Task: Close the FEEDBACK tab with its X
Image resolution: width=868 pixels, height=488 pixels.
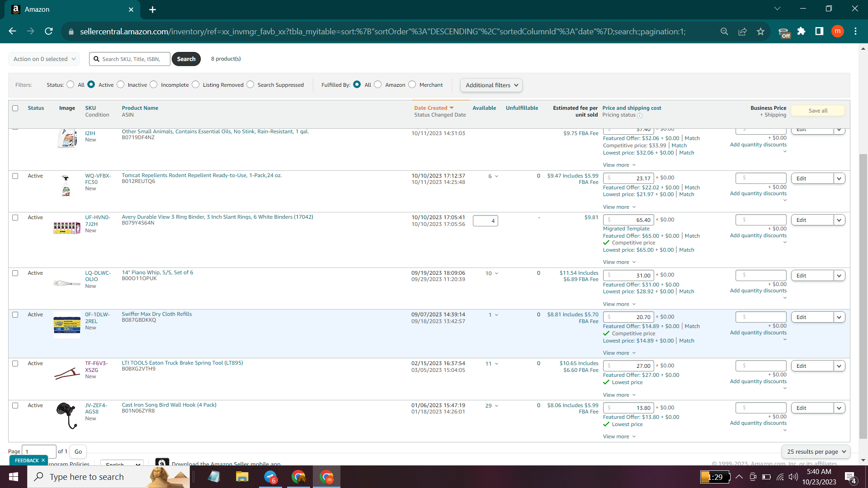Action: tap(43, 460)
